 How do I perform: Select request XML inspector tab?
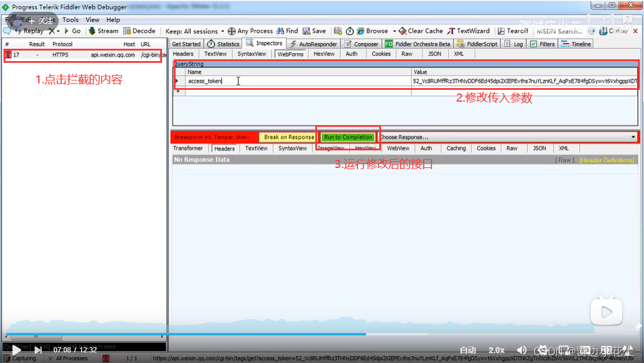pyautogui.click(x=458, y=54)
